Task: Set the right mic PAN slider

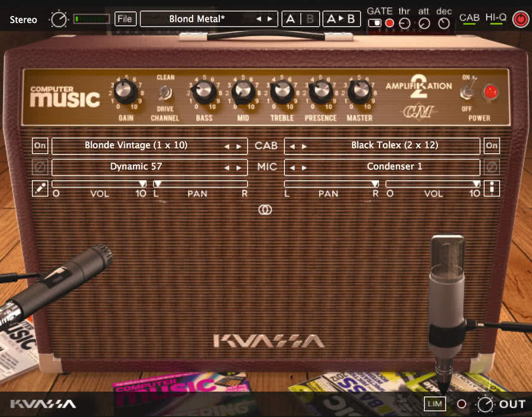Action: click(x=332, y=184)
